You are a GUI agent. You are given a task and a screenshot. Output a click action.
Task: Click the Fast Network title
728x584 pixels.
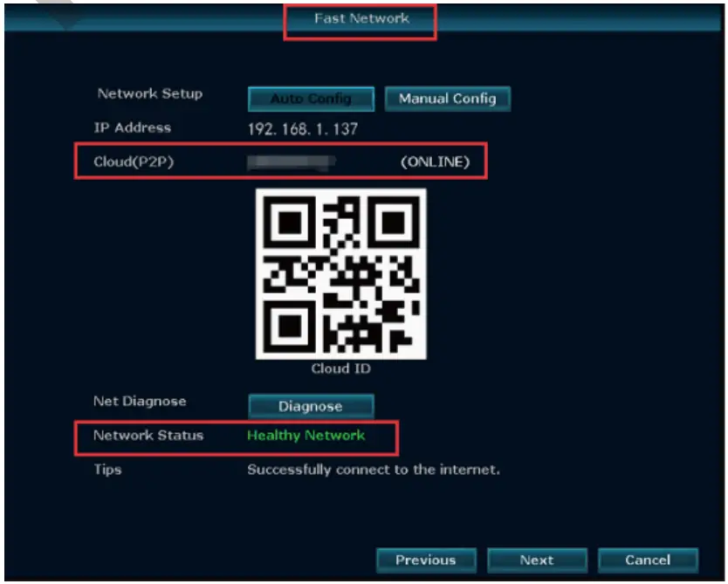pos(361,18)
